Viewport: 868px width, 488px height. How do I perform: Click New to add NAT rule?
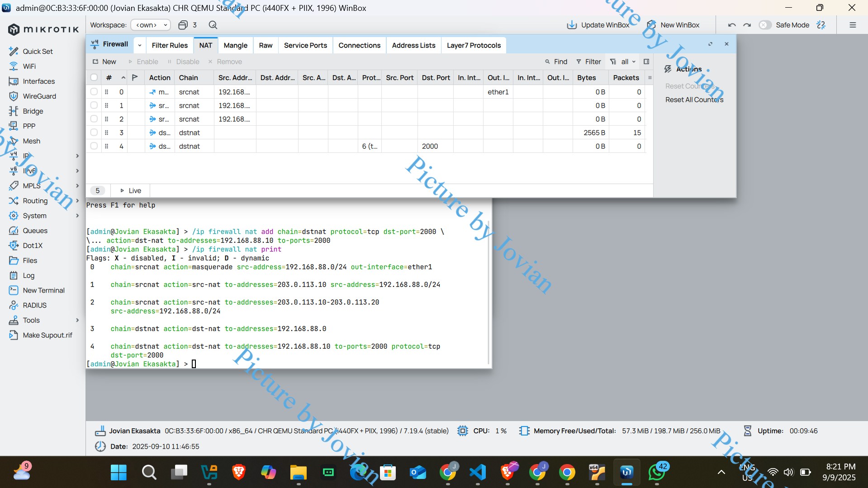pyautogui.click(x=104, y=62)
